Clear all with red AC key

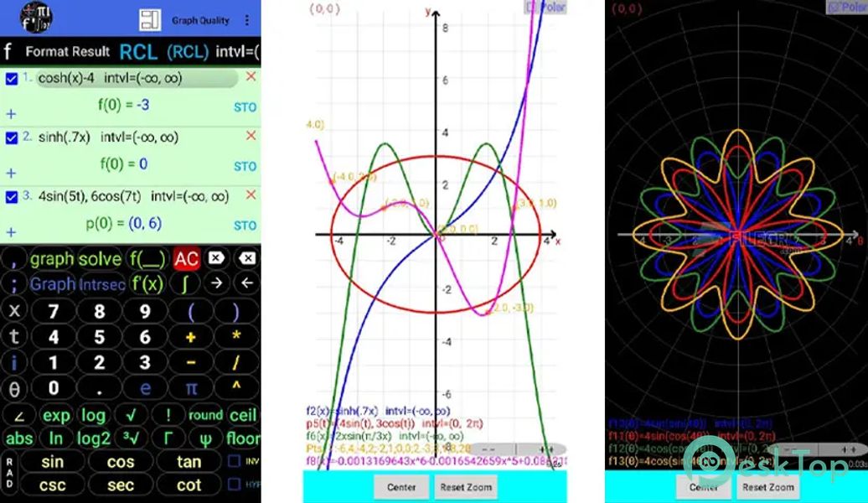coord(187,259)
